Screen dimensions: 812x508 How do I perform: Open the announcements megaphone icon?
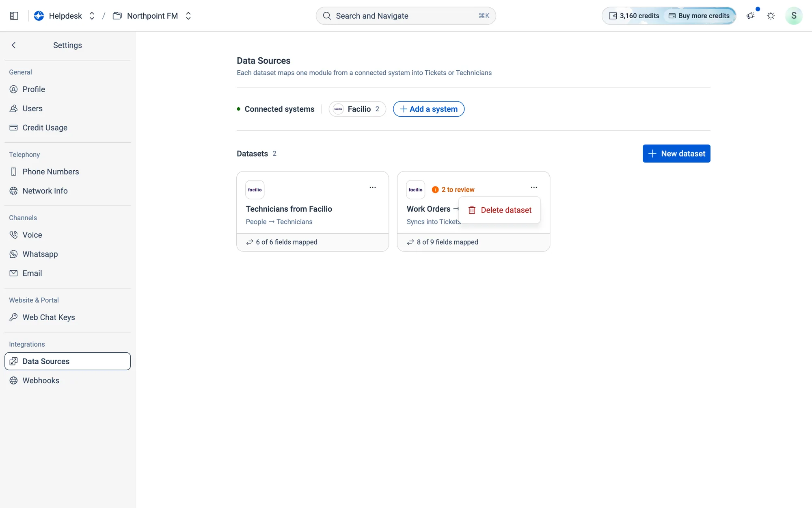[750, 16]
